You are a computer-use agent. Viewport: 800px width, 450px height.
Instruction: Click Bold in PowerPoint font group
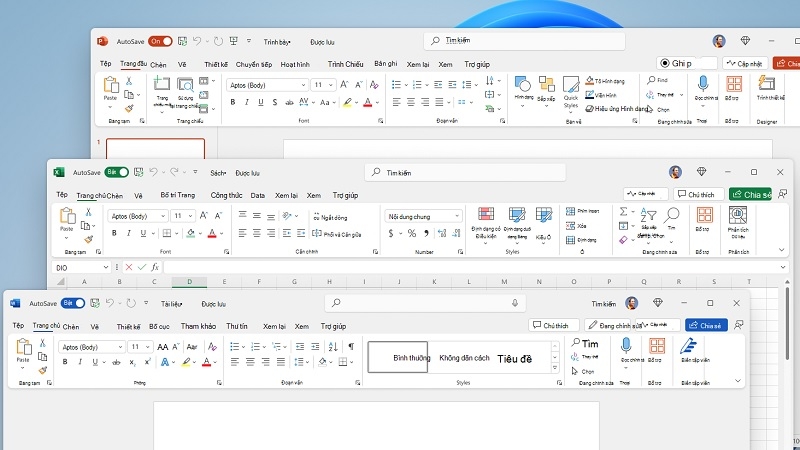[233, 102]
